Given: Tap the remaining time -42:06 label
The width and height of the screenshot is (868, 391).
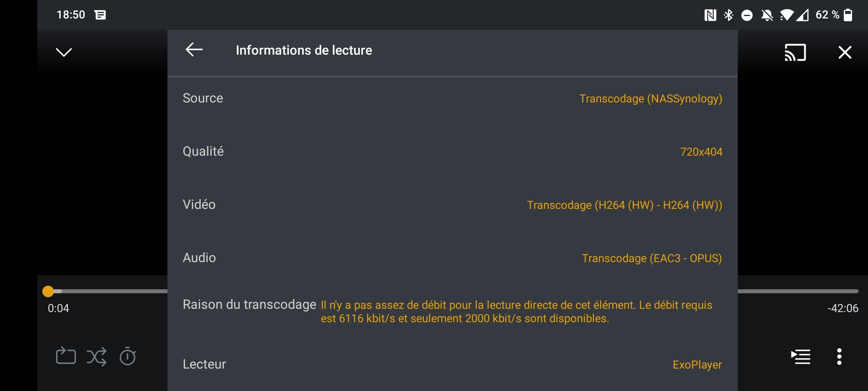Looking at the screenshot, I should (x=843, y=308).
